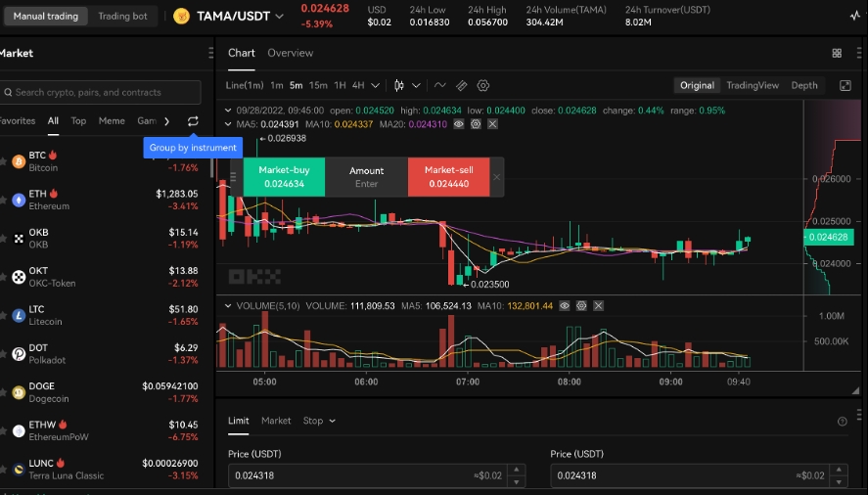
Task: Remove the MA indicator
Action: 492,124
